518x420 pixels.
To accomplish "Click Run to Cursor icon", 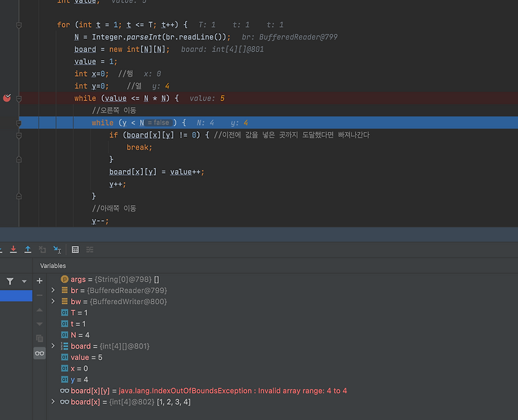I will [x=57, y=249].
